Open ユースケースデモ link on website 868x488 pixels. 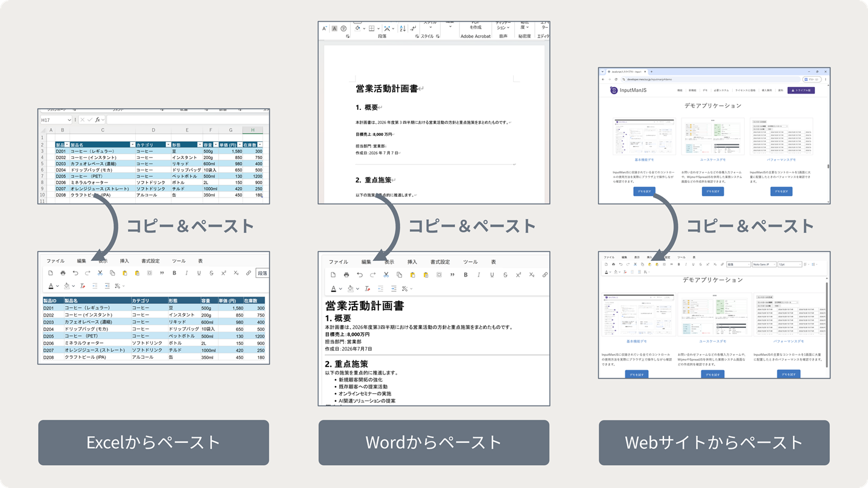coord(713,159)
